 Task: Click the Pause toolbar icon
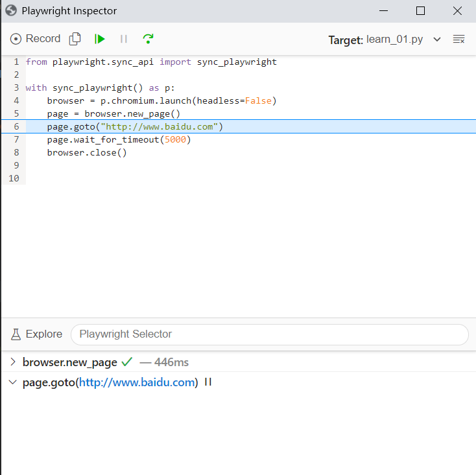(124, 39)
